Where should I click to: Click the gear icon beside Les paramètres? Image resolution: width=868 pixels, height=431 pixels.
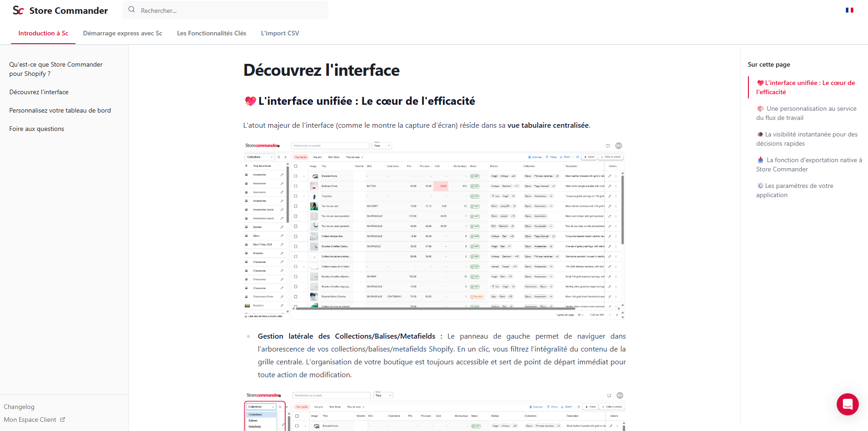point(760,186)
